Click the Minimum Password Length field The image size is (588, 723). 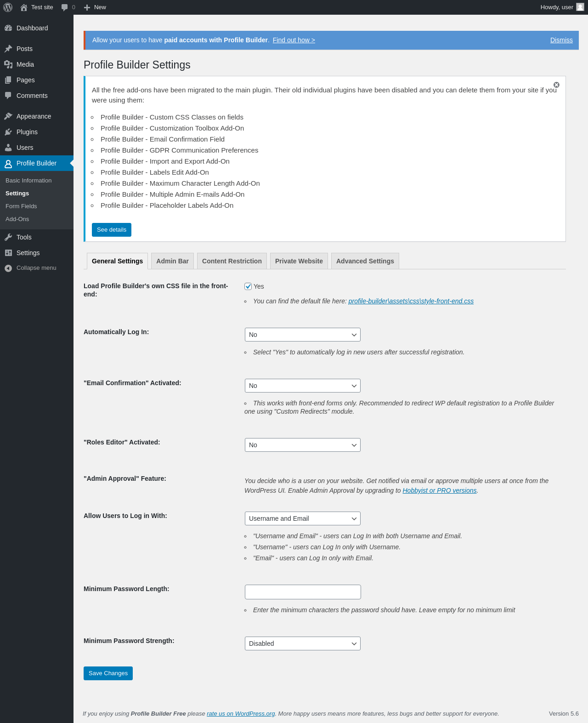(303, 592)
